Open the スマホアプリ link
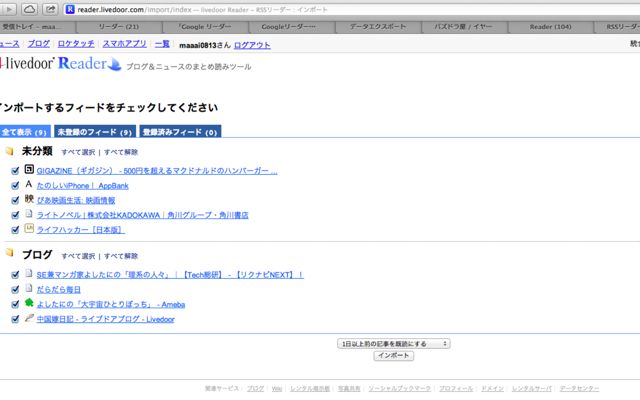 [x=124, y=44]
